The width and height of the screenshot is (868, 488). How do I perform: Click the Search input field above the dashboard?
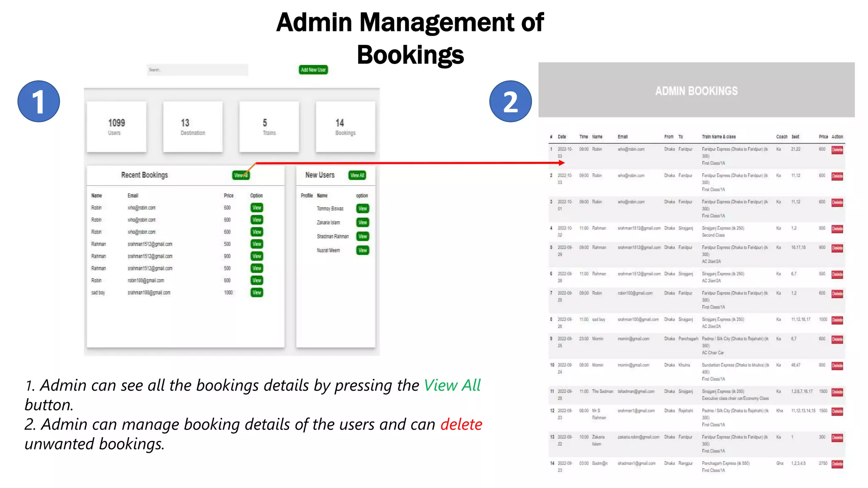(x=197, y=70)
